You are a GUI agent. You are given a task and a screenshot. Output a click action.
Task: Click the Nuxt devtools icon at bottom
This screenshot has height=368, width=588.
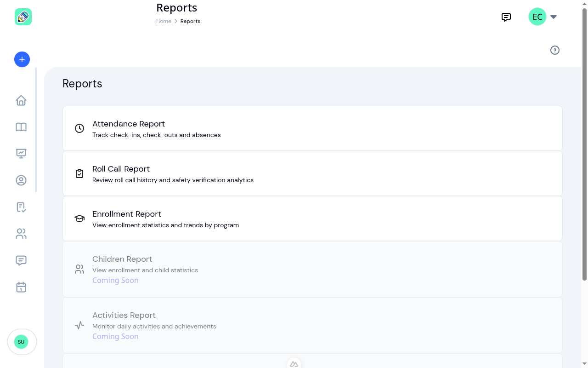point(294,363)
